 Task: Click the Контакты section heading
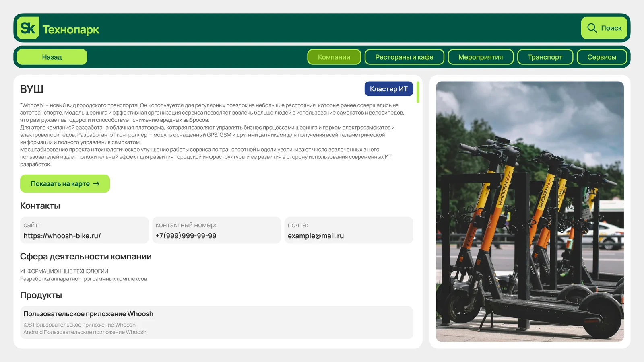click(x=40, y=206)
